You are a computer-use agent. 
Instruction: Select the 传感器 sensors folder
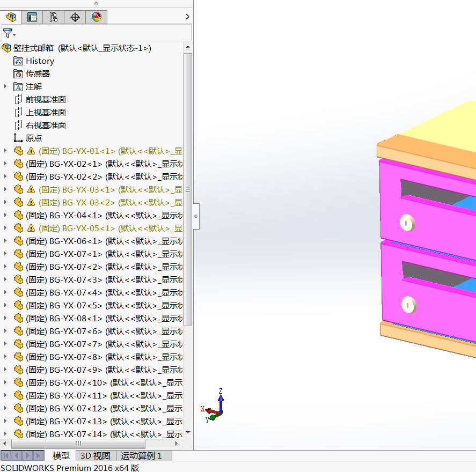(x=38, y=74)
